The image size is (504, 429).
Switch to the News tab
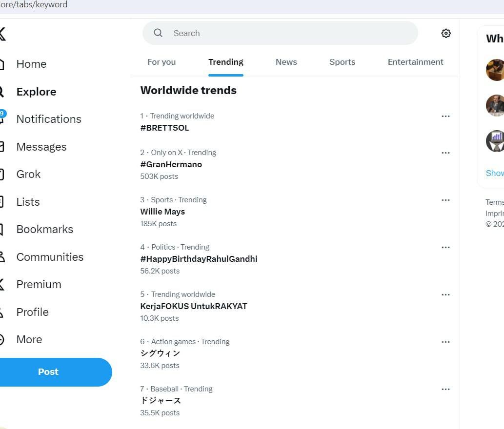pos(286,62)
